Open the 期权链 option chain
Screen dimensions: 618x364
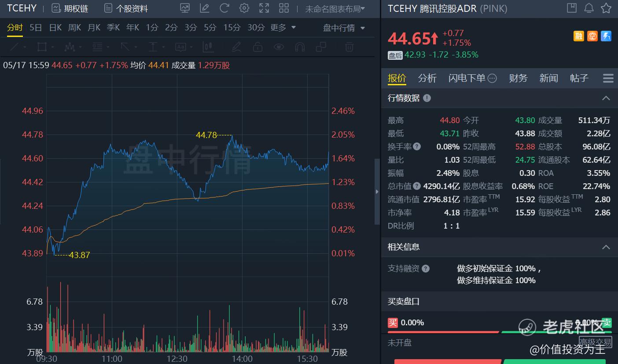coord(70,8)
